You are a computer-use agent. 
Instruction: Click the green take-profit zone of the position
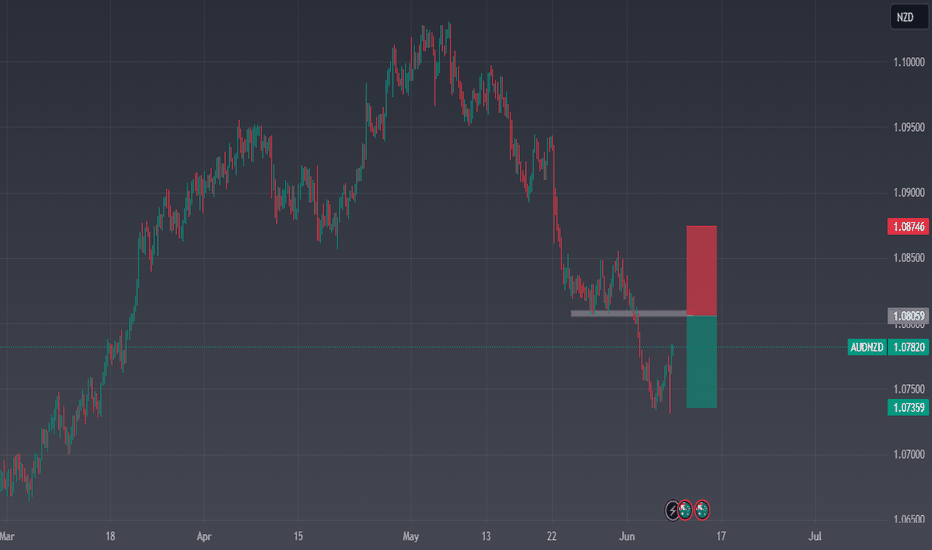(x=701, y=362)
